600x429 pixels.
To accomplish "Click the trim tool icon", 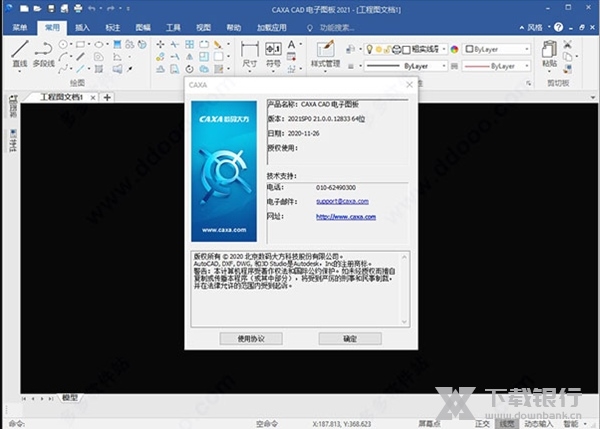I will [175, 44].
